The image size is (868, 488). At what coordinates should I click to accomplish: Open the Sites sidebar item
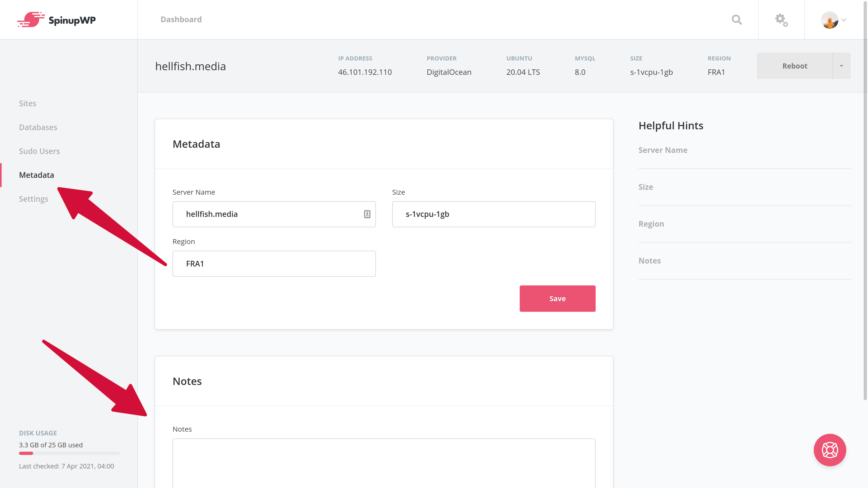(x=27, y=103)
